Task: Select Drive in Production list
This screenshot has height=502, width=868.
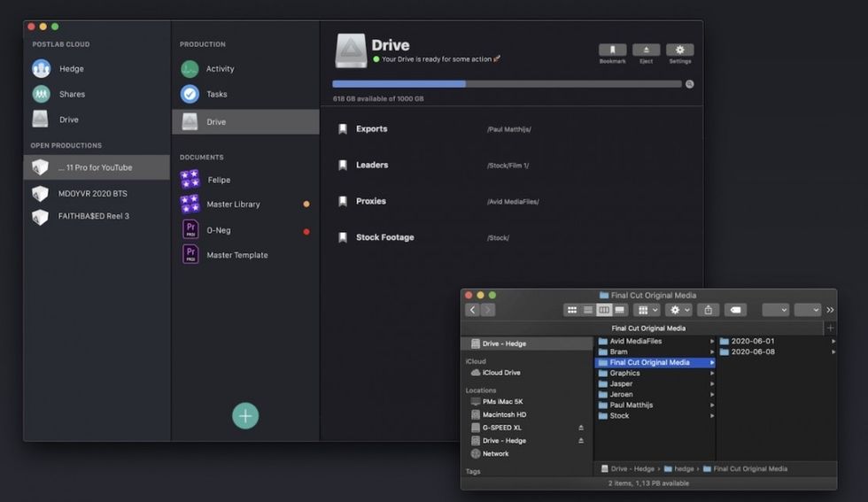Action: (246, 122)
